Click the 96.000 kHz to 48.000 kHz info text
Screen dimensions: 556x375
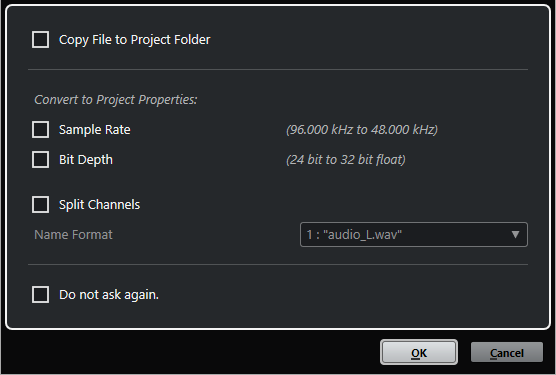click(362, 130)
